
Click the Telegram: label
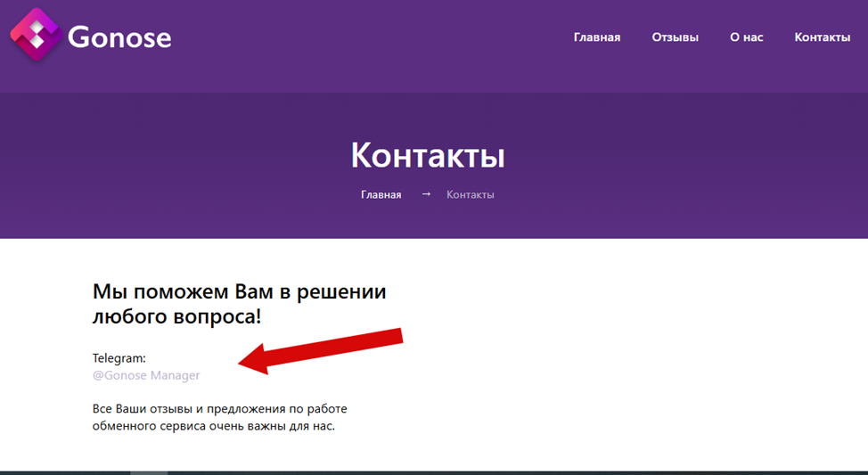[119, 358]
